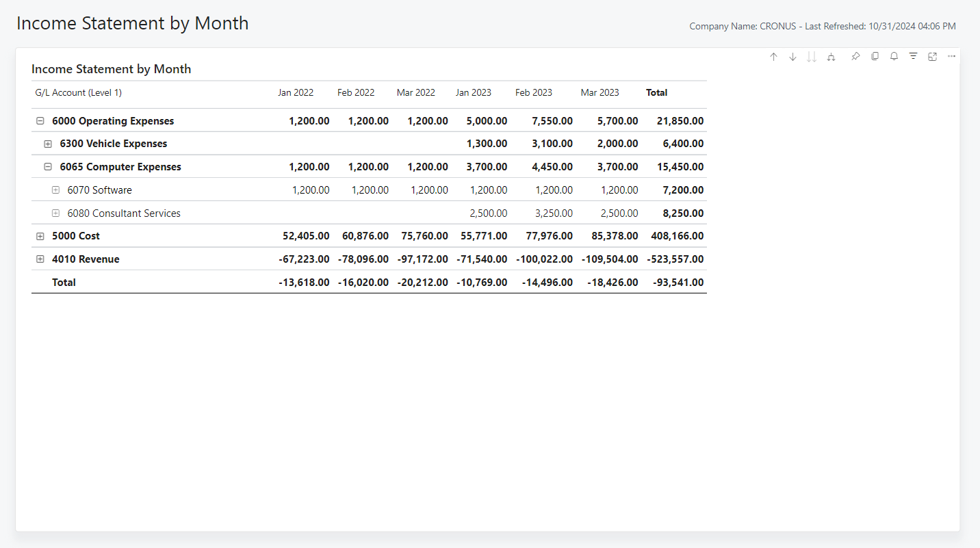Open the More options menu
Image resolution: width=980 pixels, height=548 pixels.
(951, 56)
